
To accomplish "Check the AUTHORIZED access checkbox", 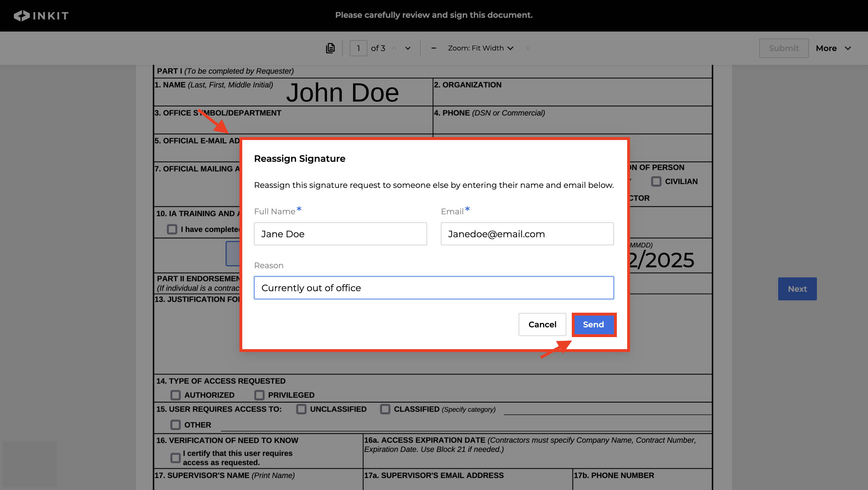I will pyautogui.click(x=175, y=395).
